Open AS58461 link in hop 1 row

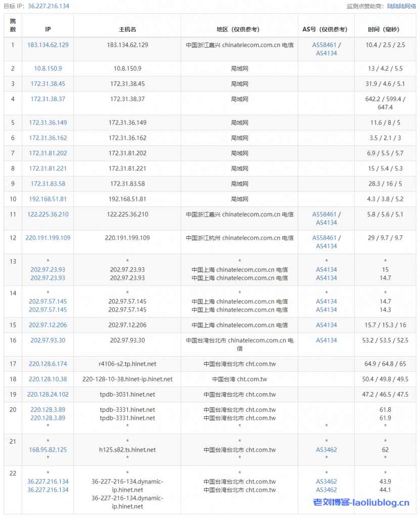(x=324, y=45)
